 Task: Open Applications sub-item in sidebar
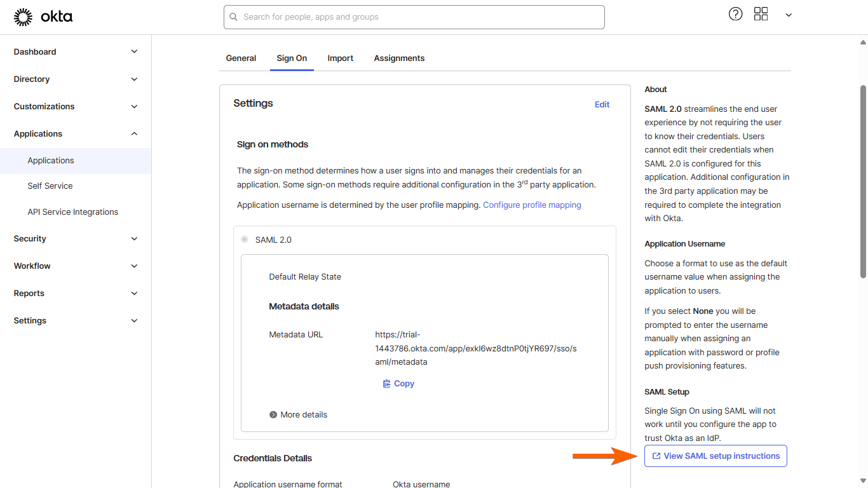76,161
